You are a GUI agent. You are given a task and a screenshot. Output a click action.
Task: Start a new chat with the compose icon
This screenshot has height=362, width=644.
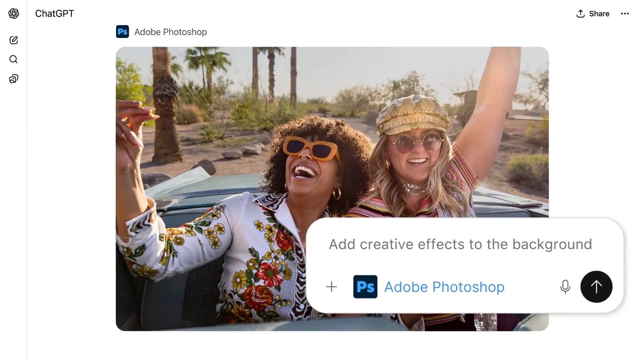tap(13, 40)
